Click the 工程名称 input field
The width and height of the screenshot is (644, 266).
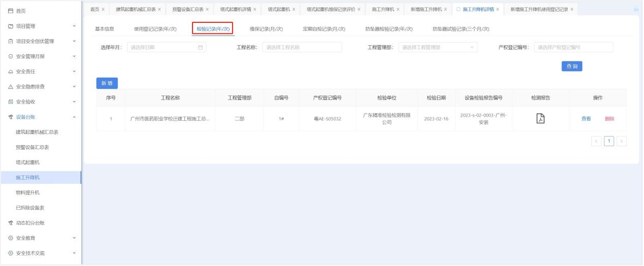click(x=302, y=47)
